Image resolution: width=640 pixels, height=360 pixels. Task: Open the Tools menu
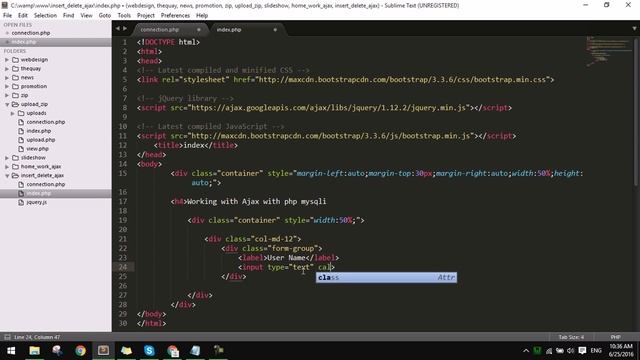point(124,15)
